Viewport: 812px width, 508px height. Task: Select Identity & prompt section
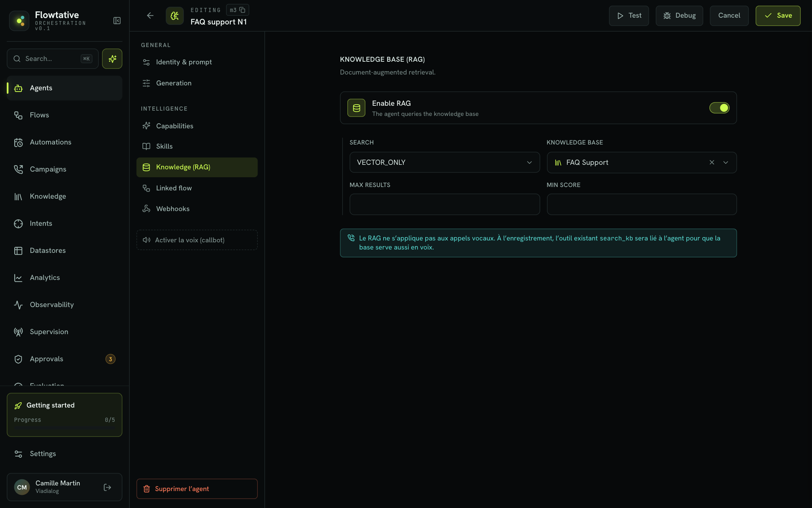click(x=197, y=62)
